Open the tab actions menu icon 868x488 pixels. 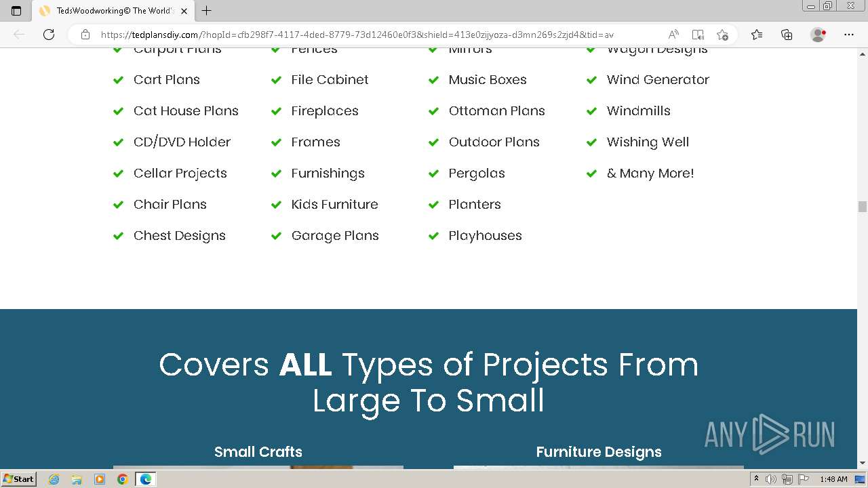coord(16,11)
